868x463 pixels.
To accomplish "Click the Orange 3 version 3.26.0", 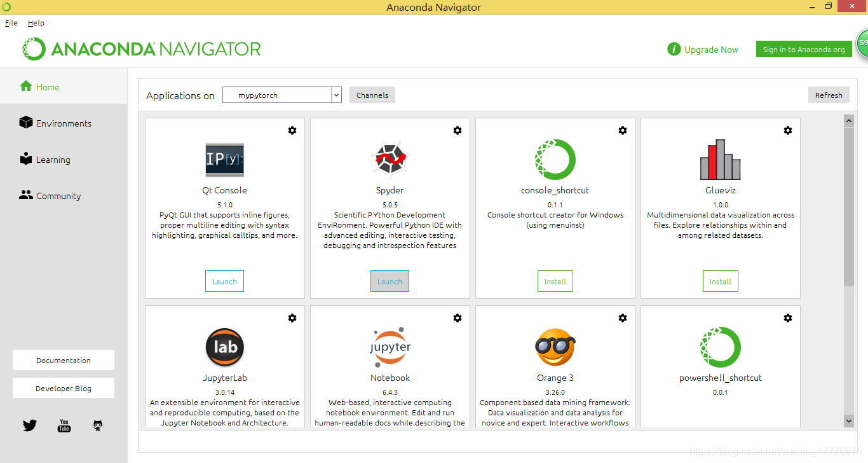I will 555,392.
